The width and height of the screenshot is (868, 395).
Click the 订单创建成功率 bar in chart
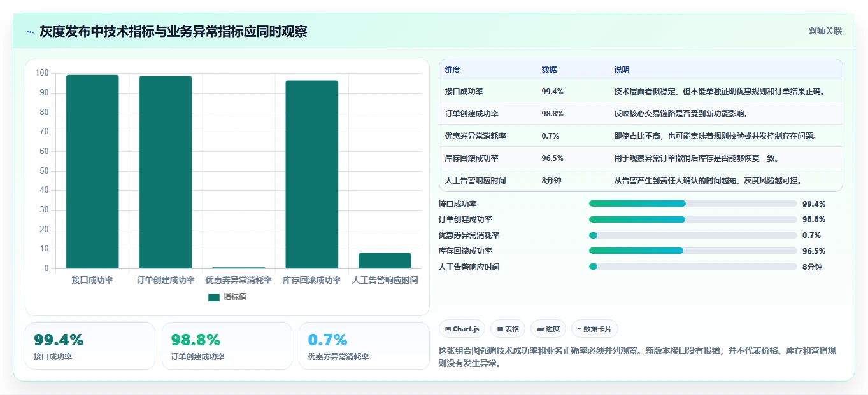[x=166, y=172]
